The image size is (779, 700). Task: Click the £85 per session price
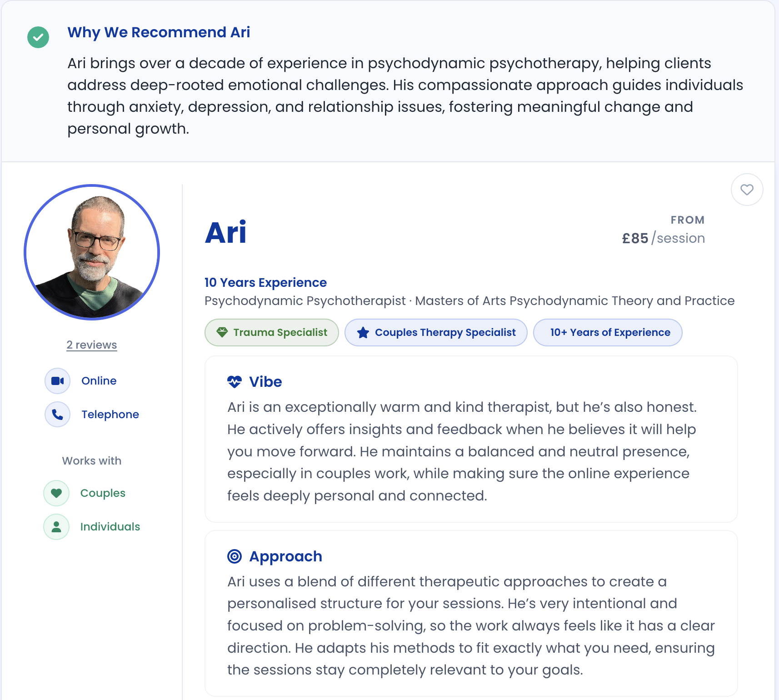[664, 238]
